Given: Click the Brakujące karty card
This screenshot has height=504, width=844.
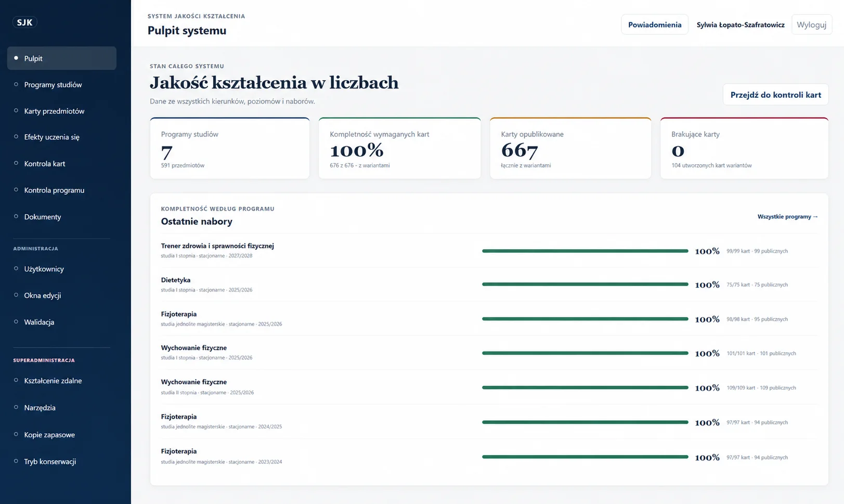Looking at the screenshot, I should (744, 148).
